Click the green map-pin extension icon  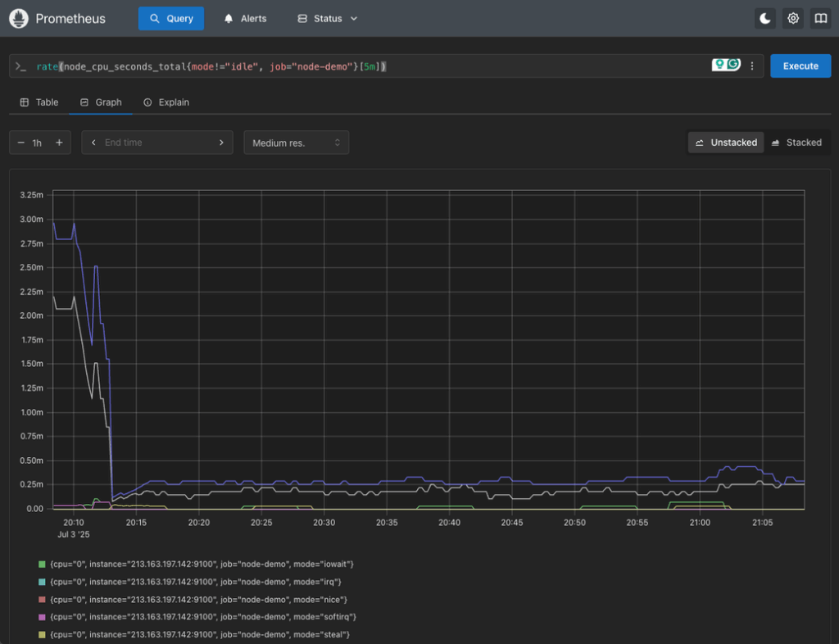719,65
